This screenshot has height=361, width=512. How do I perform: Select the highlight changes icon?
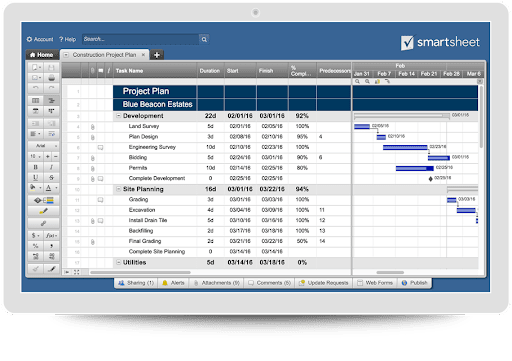43,211
